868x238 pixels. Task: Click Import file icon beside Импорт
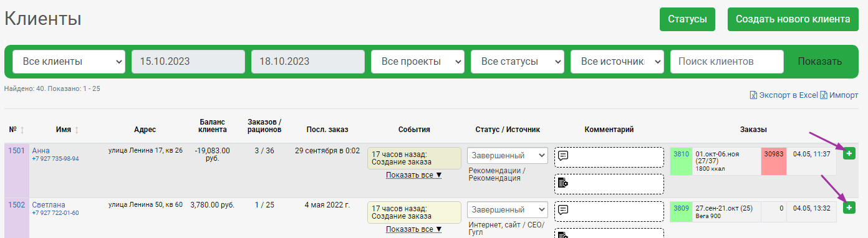pos(823,95)
